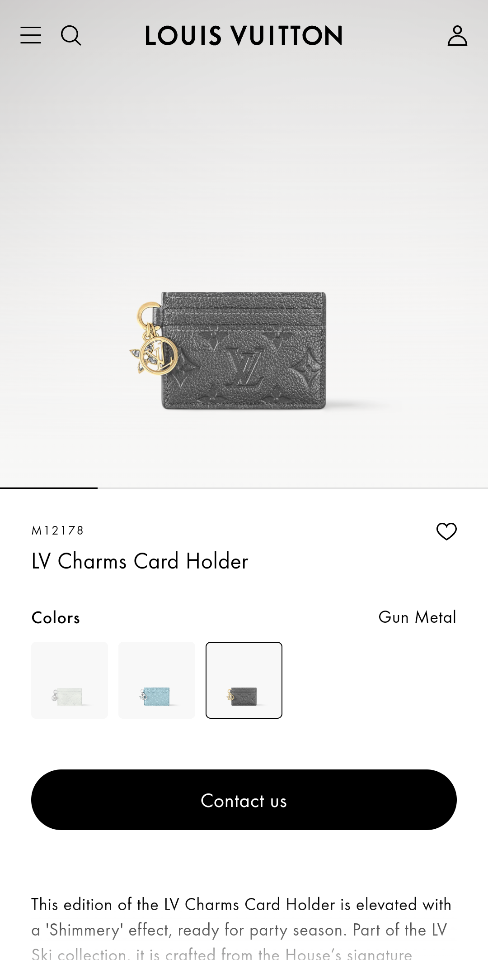Select the white color variant thumbnail
The height and width of the screenshot is (960, 488).
pyautogui.click(x=70, y=680)
